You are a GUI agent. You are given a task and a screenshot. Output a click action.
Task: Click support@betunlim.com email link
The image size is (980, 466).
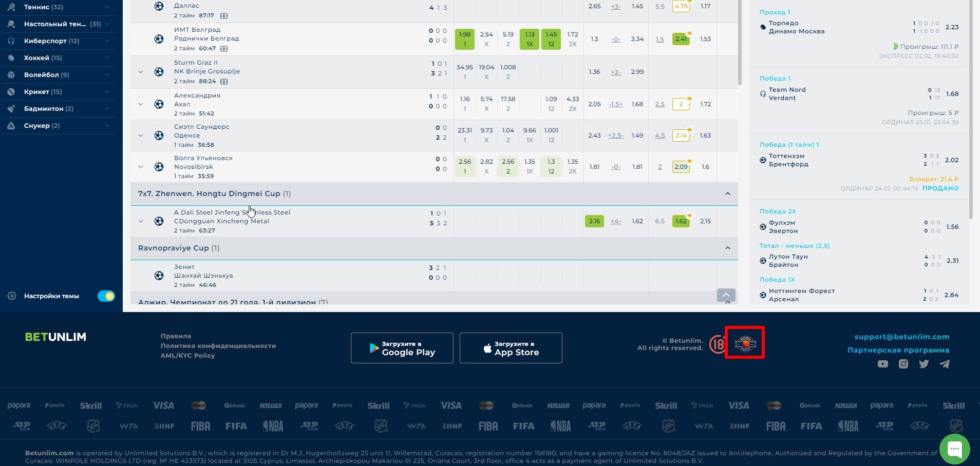902,337
